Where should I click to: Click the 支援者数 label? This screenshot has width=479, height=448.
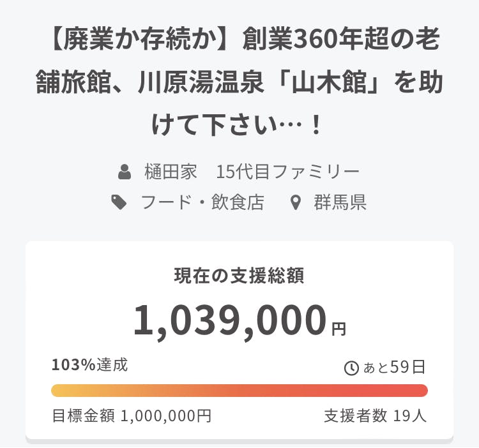point(355,416)
